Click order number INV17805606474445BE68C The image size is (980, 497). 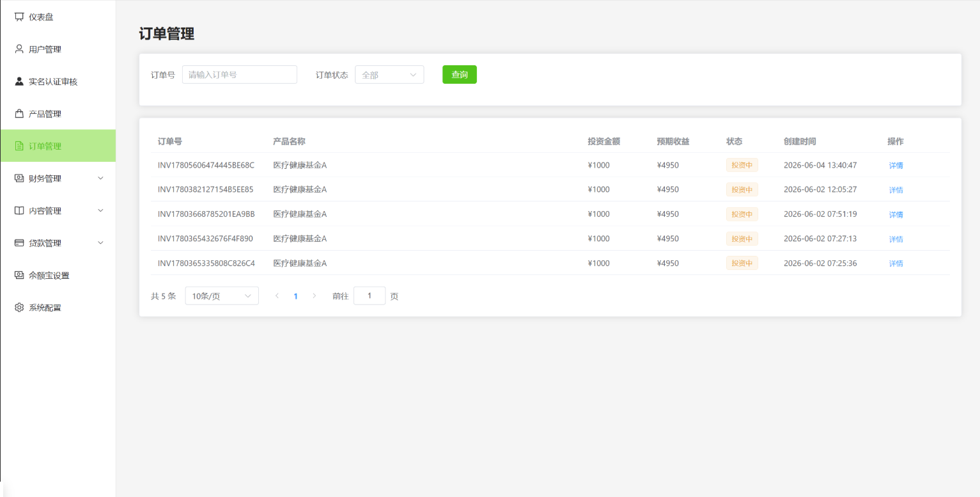click(206, 165)
